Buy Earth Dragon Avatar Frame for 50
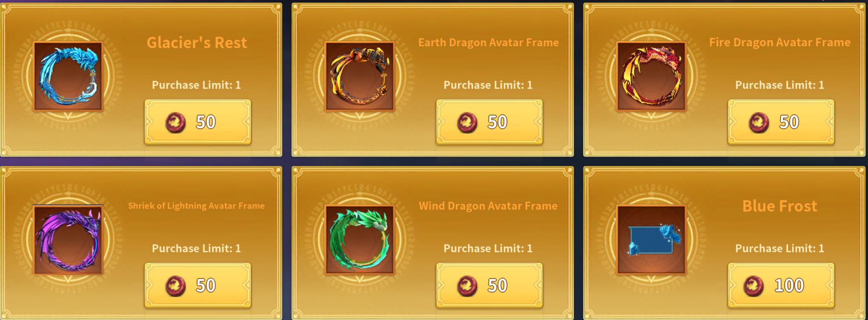 tap(490, 122)
